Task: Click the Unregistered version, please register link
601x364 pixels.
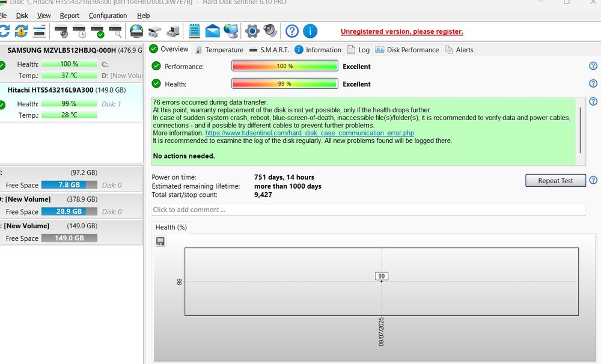Action: pos(401,31)
